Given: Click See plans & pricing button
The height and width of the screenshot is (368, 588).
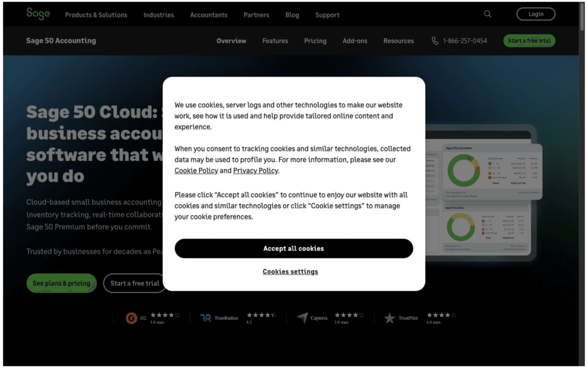Looking at the screenshot, I should point(62,283).
